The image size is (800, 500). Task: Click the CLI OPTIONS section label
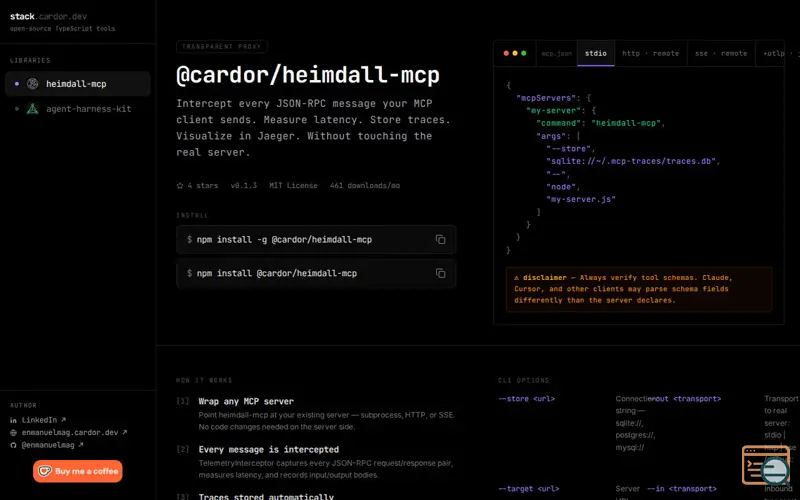pyautogui.click(x=523, y=380)
